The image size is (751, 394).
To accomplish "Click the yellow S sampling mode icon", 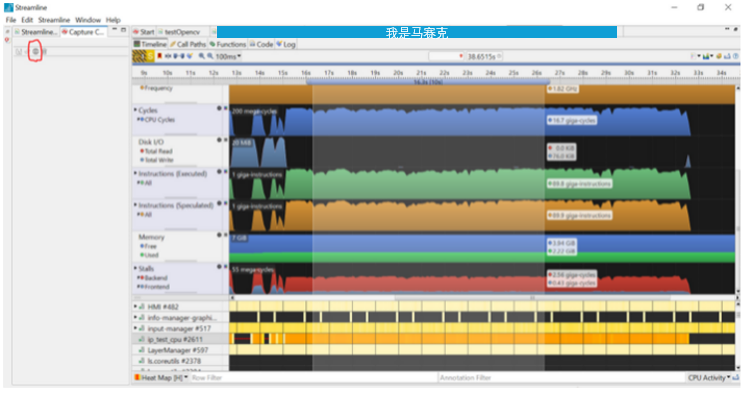I will pos(150,56).
